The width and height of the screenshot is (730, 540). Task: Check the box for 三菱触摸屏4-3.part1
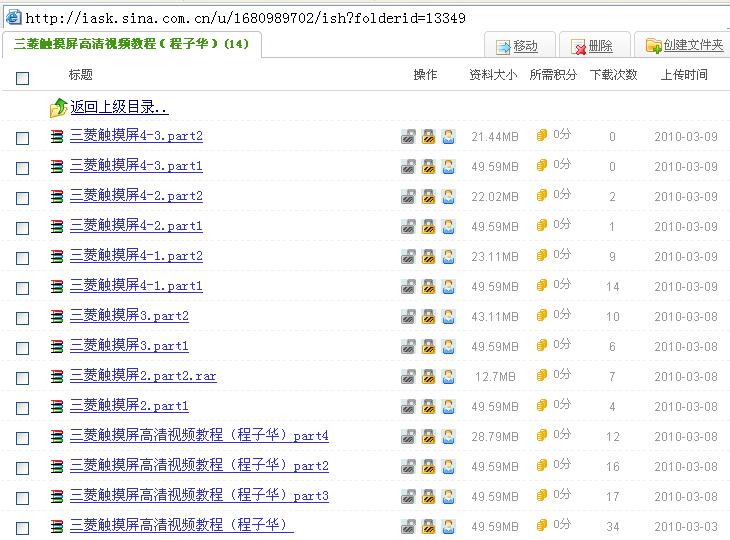22,168
